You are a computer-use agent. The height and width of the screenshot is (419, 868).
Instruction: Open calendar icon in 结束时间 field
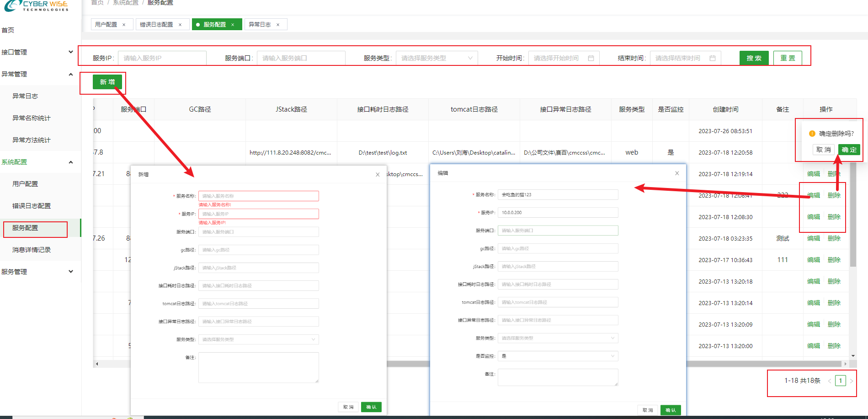pos(713,58)
